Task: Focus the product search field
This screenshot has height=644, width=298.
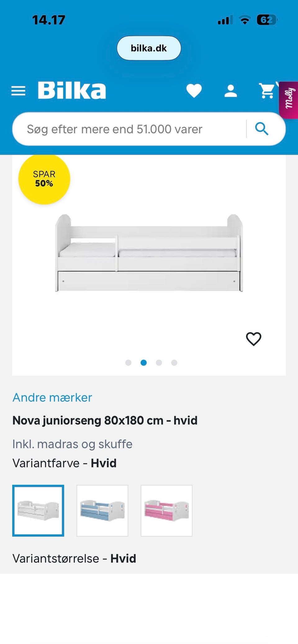Action: click(129, 129)
